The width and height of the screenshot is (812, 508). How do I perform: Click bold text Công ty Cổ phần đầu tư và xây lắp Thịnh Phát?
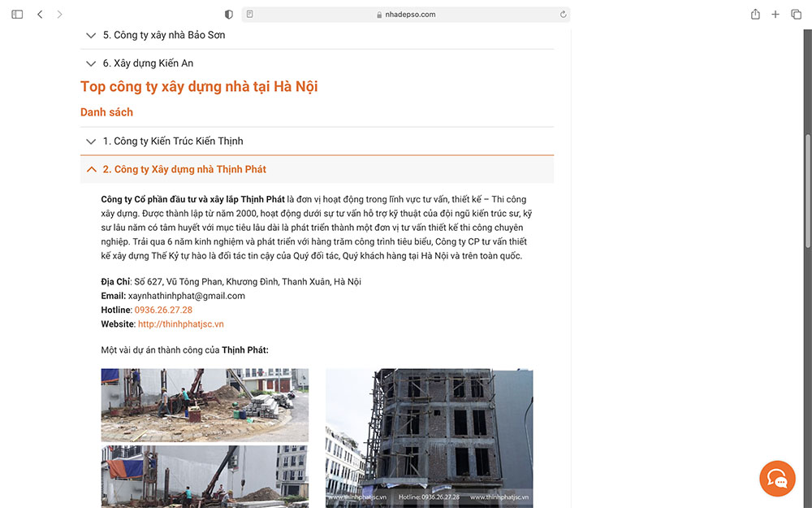click(x=192, y=199)
